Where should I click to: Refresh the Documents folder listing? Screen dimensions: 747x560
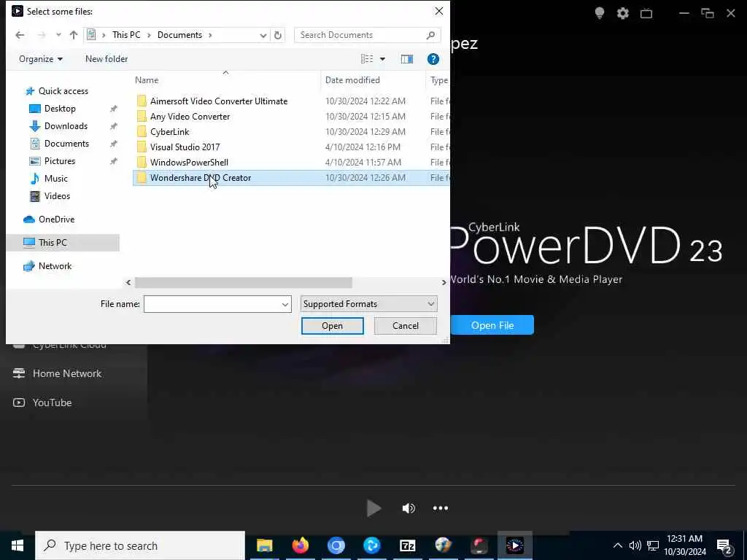278,35
